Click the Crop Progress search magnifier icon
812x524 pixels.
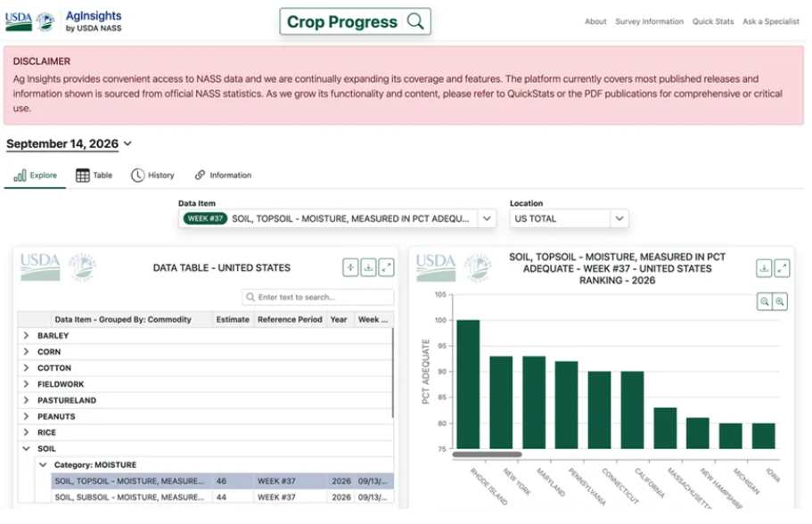pos(414,21)
